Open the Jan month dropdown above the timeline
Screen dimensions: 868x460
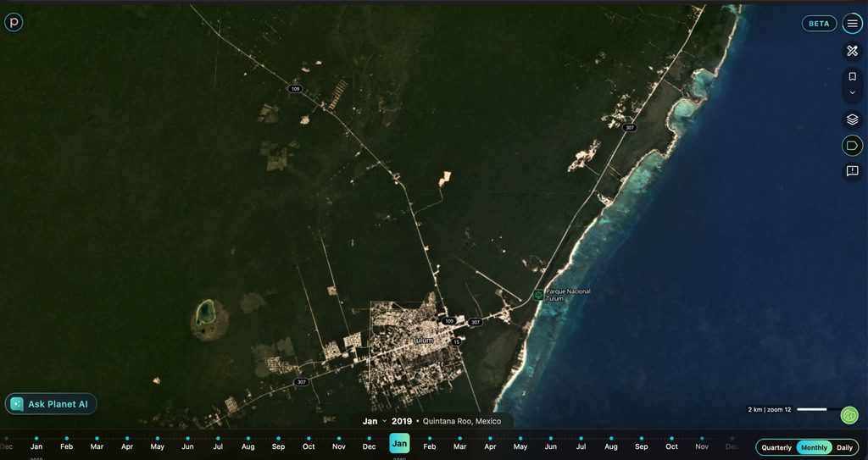tap(374, 421)
